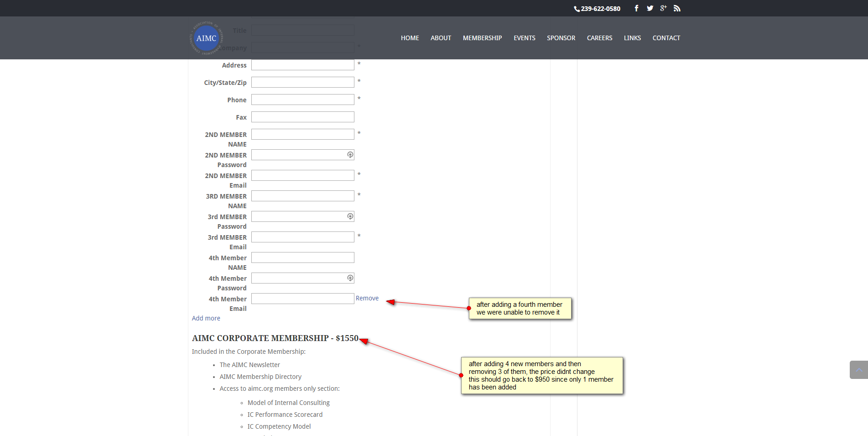Click 'Model of Internal Consulting' list item
This screenshot has width=868, height=436.
(x=289, y=403)
